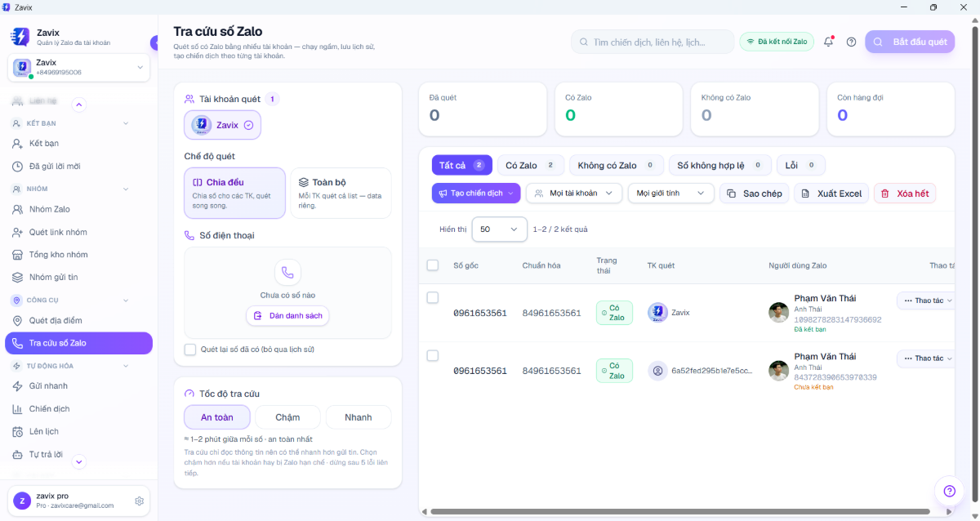Viewport: 980px width, 521px height.
Task: Select the Zavix scan account chip
Action: [x=222, y=125]
